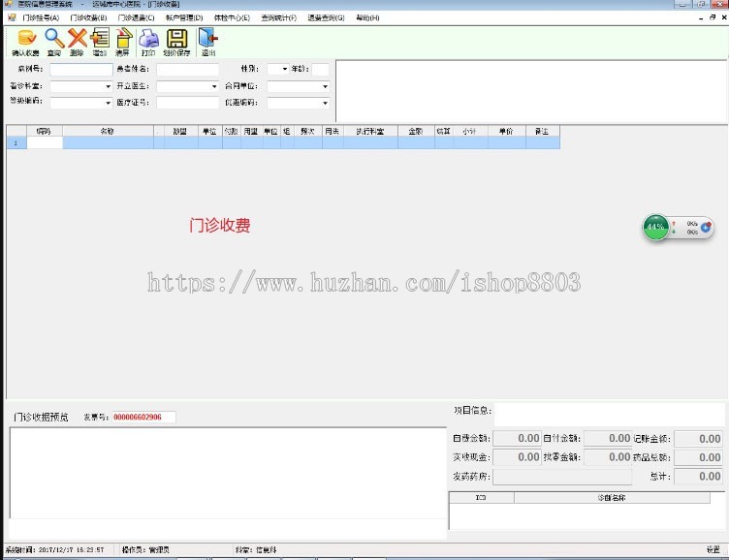The image size is (729, 560).
Task: Click the white 编码 cell in row 1
Action: [45, 142]
